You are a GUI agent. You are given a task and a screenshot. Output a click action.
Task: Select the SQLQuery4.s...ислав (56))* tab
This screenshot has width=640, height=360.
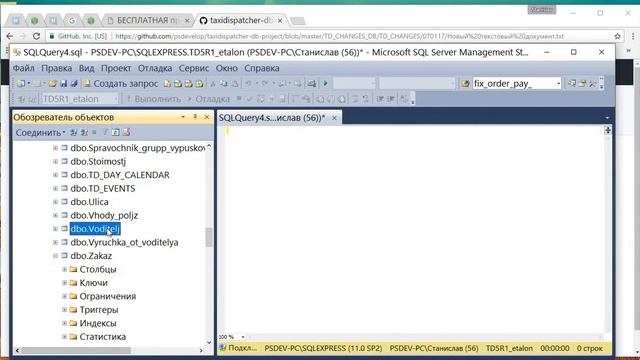point(272,118)
